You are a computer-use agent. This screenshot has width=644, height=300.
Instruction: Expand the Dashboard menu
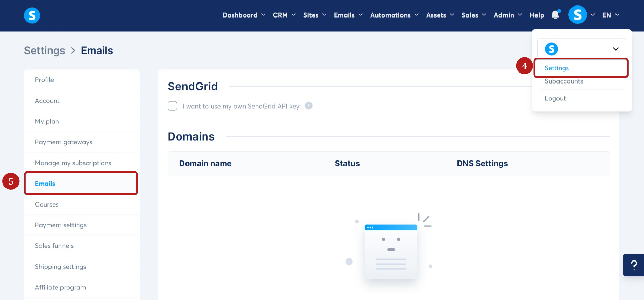click(x=244, y=15)
